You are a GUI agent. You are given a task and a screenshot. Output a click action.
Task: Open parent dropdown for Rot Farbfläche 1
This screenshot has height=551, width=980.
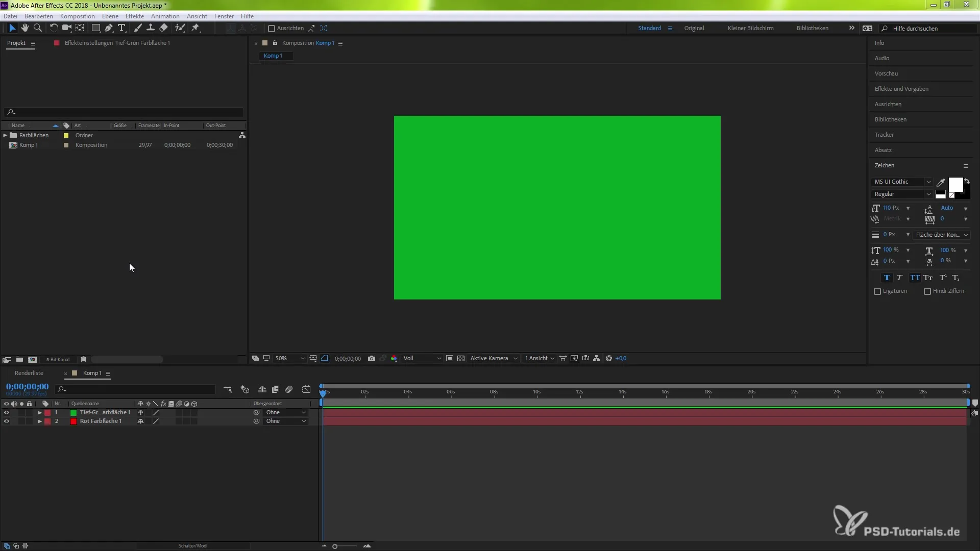click(285, 421)
